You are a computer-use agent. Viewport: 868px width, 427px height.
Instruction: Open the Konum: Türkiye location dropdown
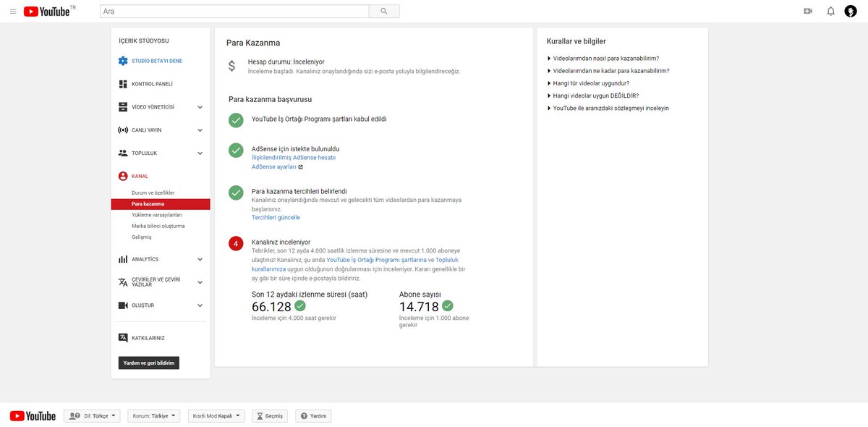click(x=154, y=416)
